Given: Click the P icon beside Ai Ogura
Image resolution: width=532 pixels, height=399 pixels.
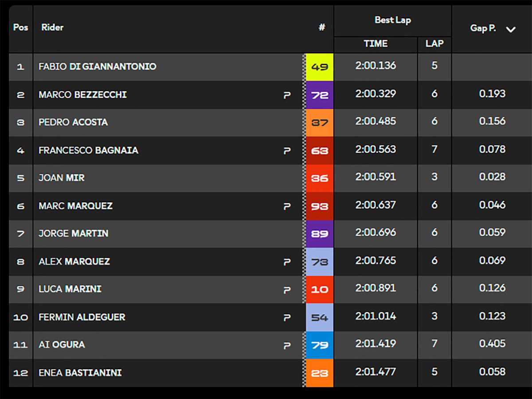Looking at the screenshot, I should [x=287, y=345].
